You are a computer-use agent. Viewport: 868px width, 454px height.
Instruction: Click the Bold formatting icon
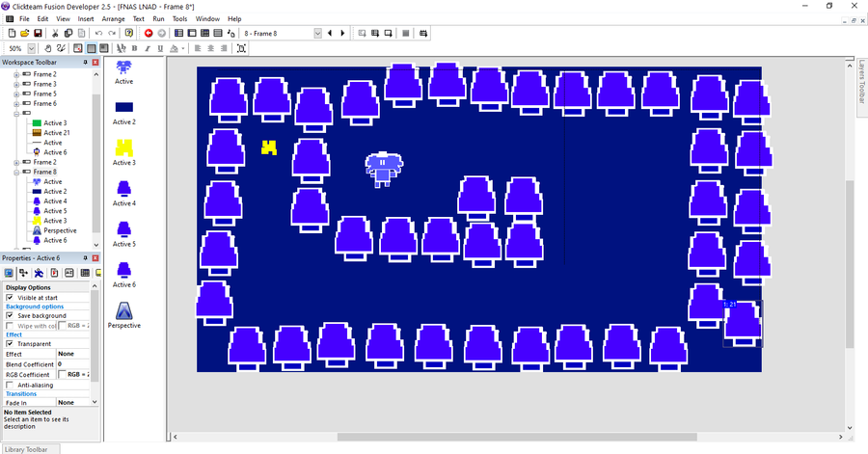134,48
